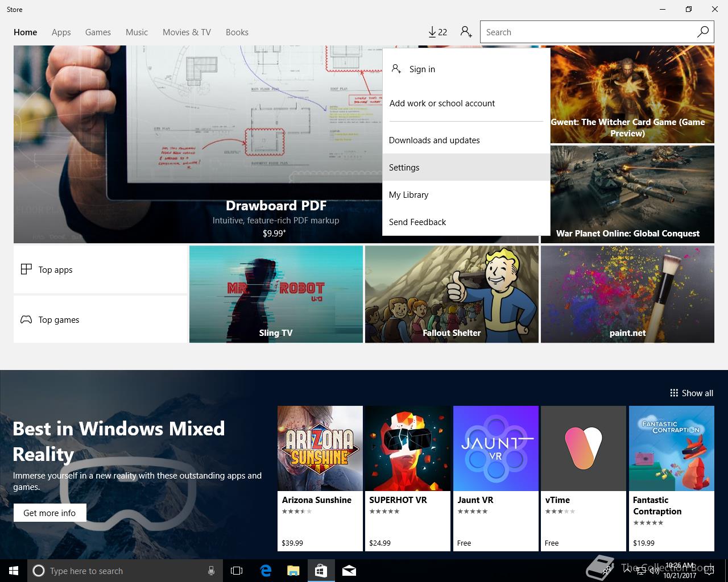Click the Show all dots grid icon
Viewport: 728px width, 582px height.
coord(674,393)
